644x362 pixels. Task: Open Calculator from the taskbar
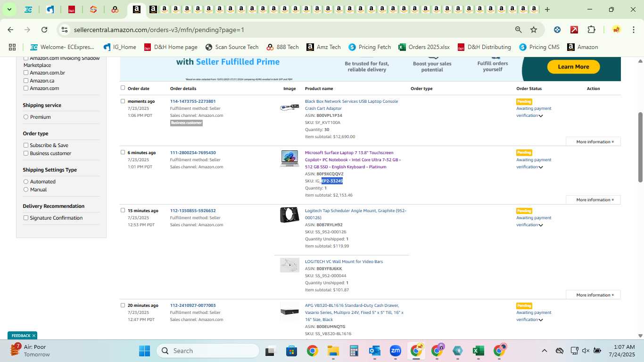pyautogui.click(x=354, y=351)
